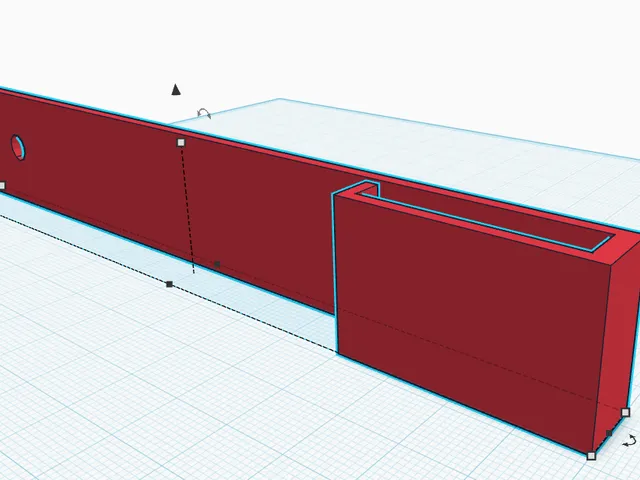Image resolution: width=640 pixels, height=480 pixels.
Task: Select the black midpoint handle on the box's short bottom edge
Action: coord(609,433)
